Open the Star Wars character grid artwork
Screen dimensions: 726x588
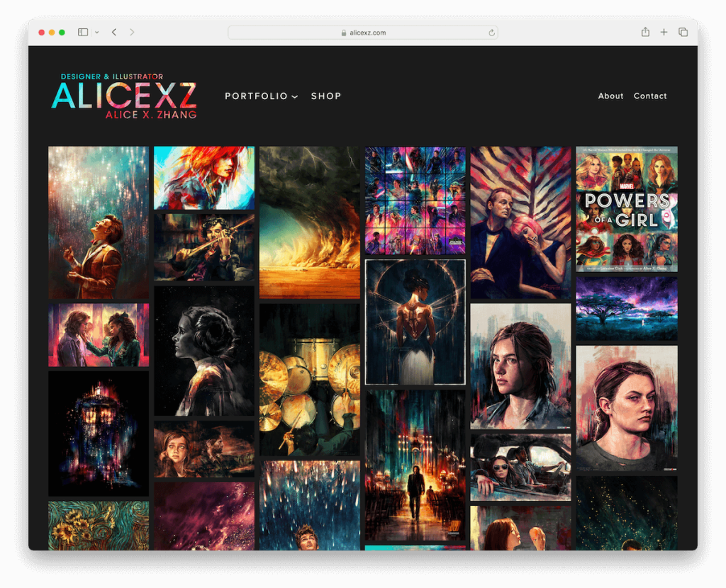point(415,200)
